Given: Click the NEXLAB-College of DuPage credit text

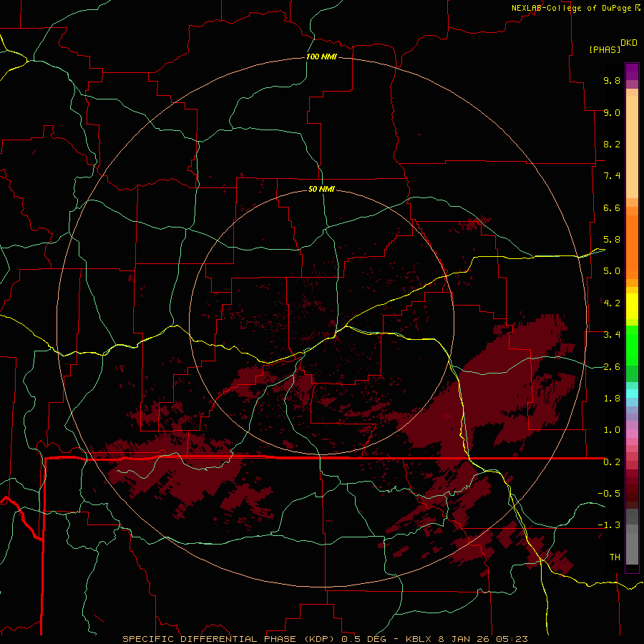Looking at the screenshot, I should 571,8.
